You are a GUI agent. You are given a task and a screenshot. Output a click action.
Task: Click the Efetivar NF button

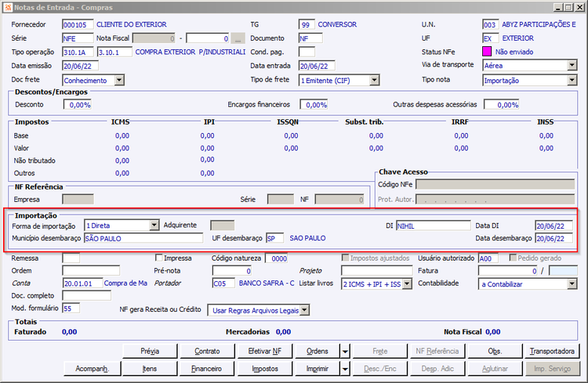tap(264, 351)
